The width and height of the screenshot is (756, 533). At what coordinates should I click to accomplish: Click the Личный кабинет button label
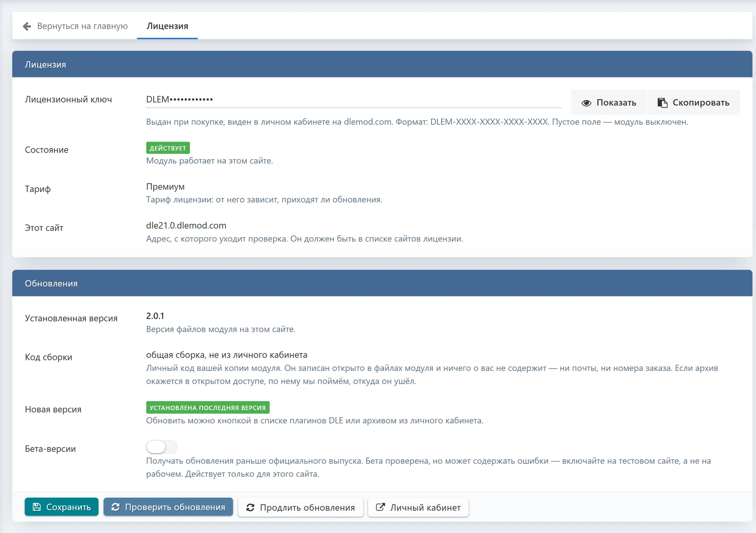coord(425,507)
